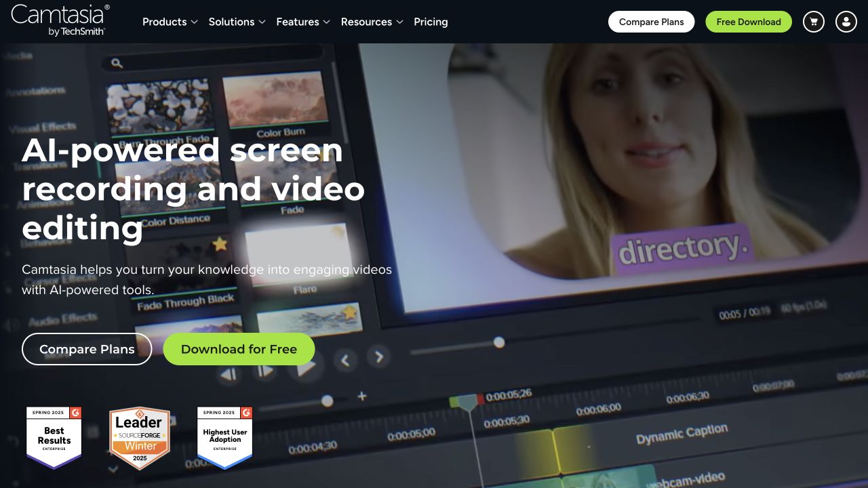The image size is (868, 488).
Task: Click the Download for Free button
Action: click(x=239, y=349)
